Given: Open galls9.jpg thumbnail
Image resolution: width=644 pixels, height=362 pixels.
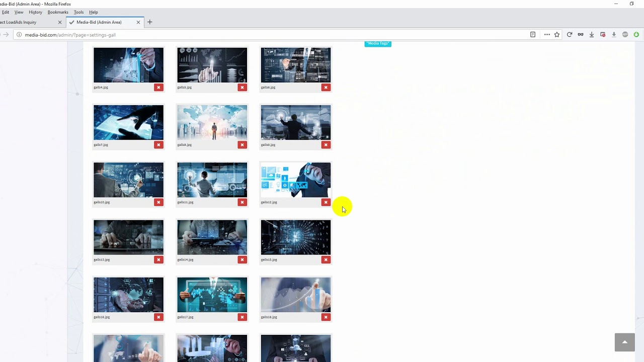Looking at the screenshot, I should click(296, 122).
